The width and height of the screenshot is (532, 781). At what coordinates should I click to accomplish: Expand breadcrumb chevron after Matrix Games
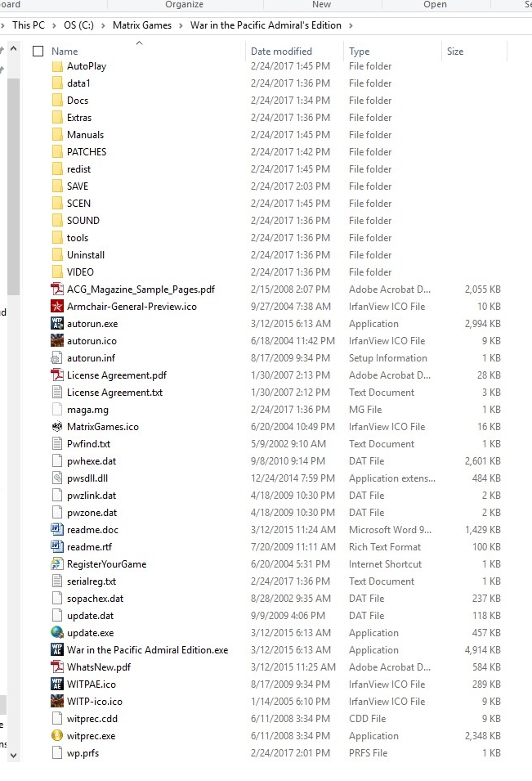pyautogui.click(x=181, y=25)
